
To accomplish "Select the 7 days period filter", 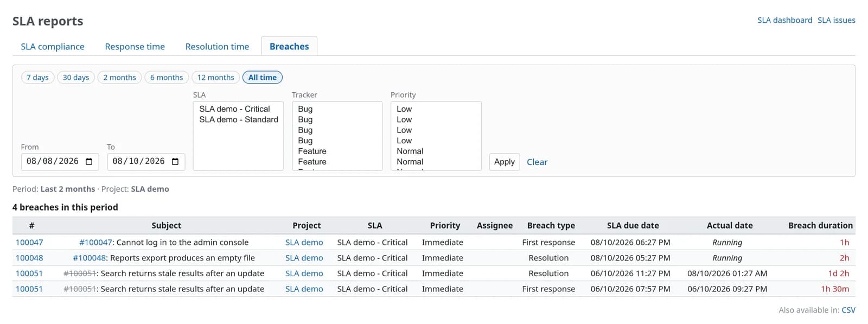I will point(37,78).
